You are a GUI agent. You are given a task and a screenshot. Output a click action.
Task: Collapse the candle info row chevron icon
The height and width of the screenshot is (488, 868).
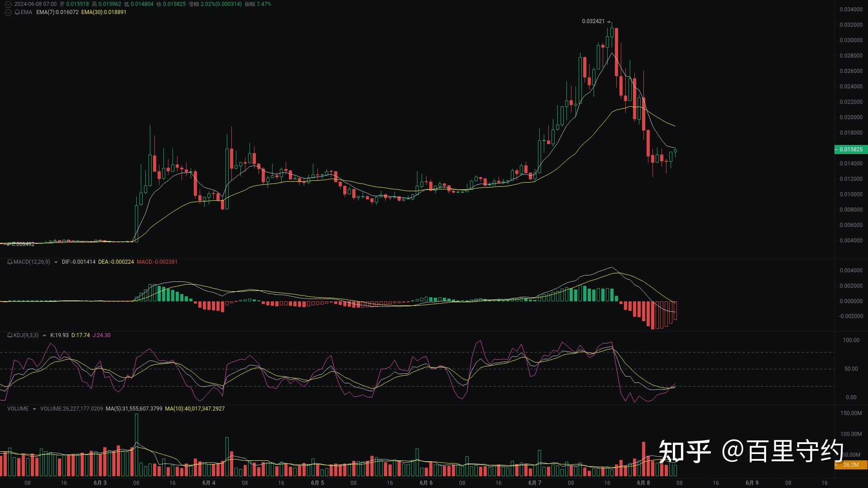click(8, 4)
